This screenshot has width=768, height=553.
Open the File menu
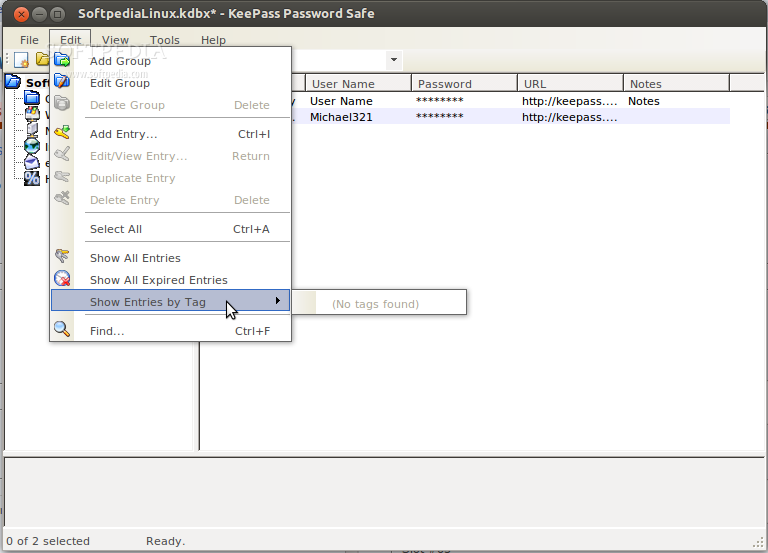(x=29, y=40)
